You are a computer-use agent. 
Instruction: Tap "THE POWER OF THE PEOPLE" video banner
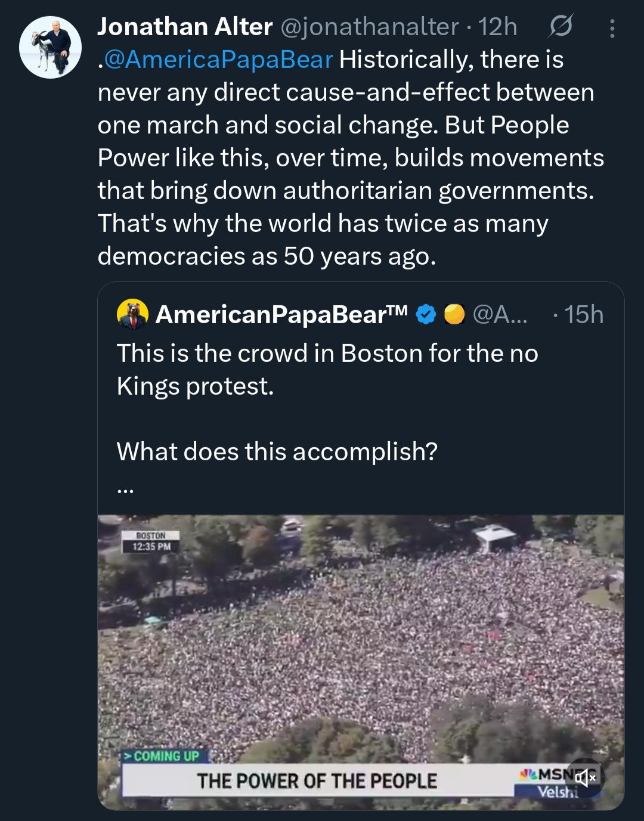(317, 781)
